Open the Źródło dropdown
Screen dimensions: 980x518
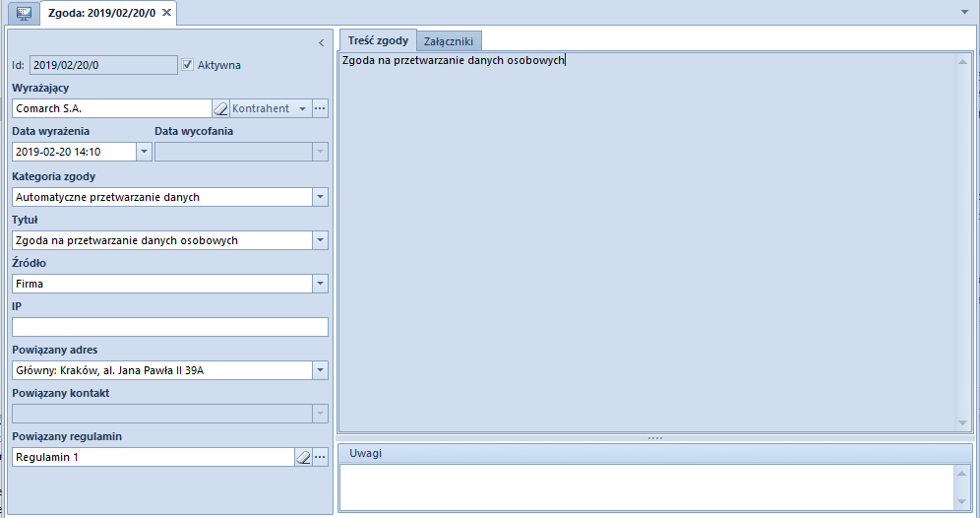pyautogui.click(x=320, y=284)
